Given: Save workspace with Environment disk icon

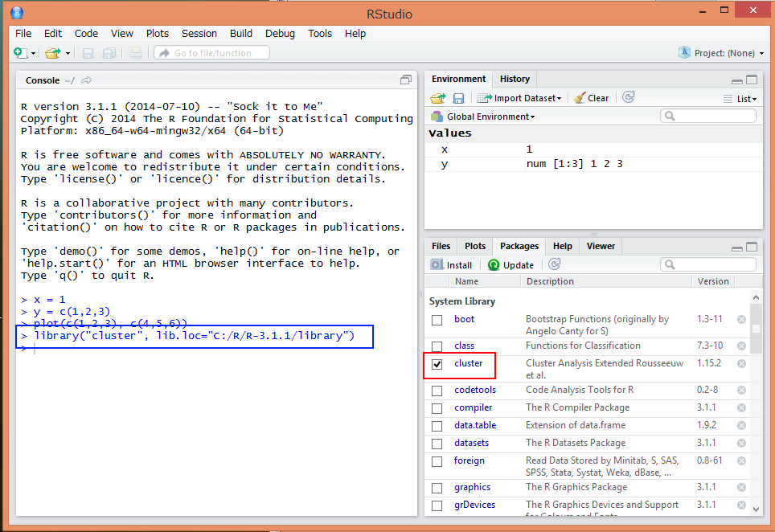Looking at the screenshot, I should point(459,98).
